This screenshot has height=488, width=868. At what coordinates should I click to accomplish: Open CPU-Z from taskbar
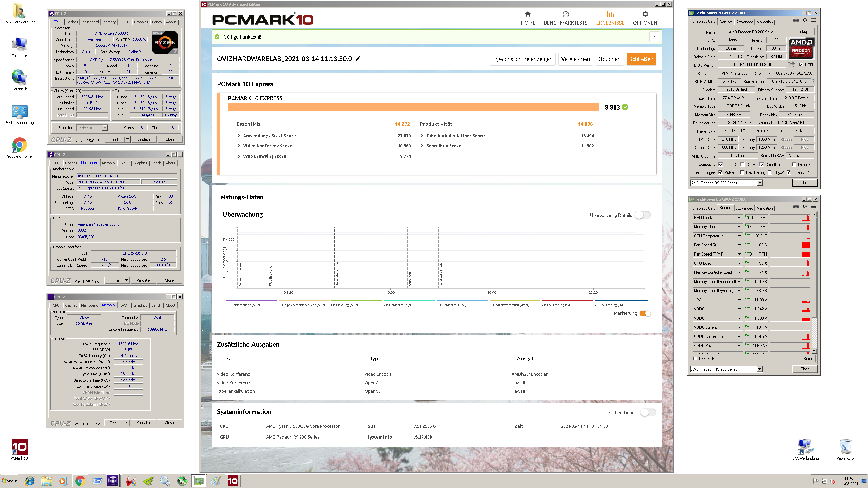(x=113, y=481)
